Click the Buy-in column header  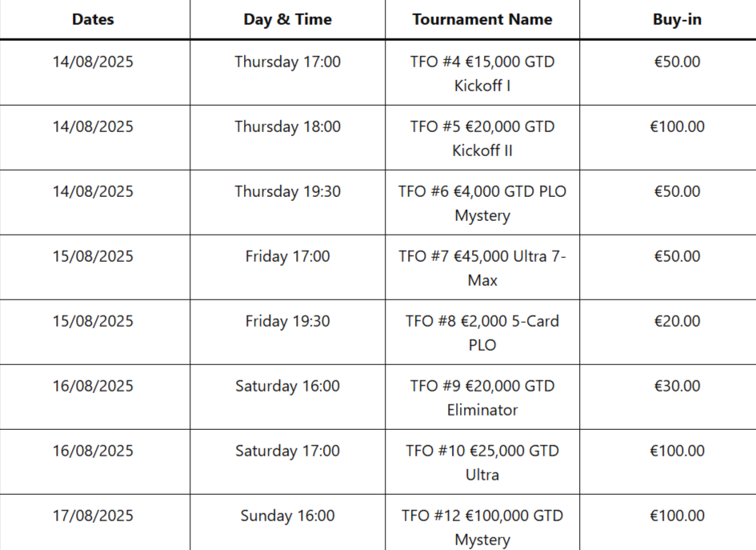[677, 19]
